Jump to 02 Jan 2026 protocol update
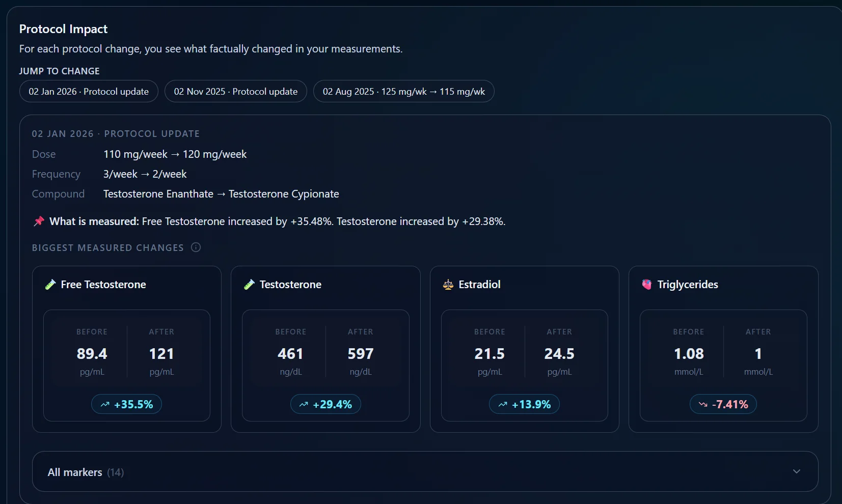 point(89,92)
